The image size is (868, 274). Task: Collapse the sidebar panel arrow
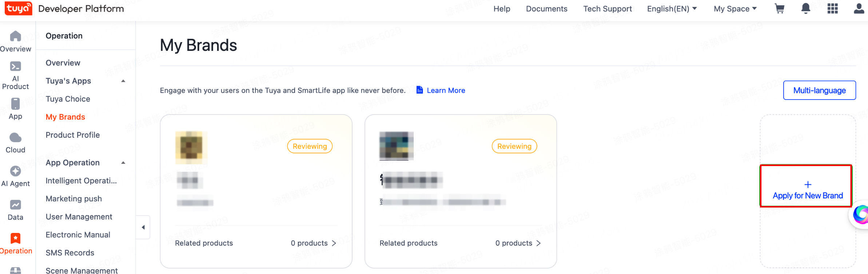pos(143,227)
